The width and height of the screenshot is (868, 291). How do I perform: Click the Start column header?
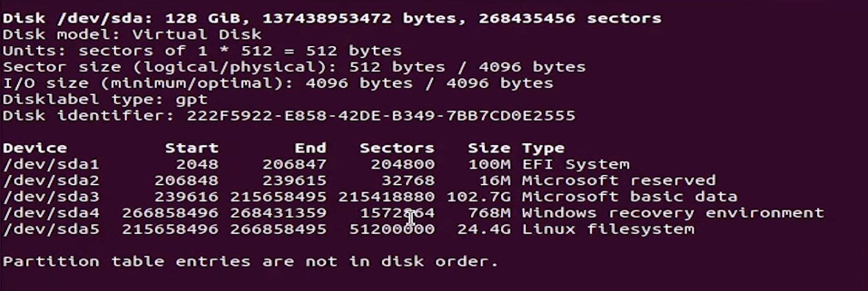tap(192, 148)
